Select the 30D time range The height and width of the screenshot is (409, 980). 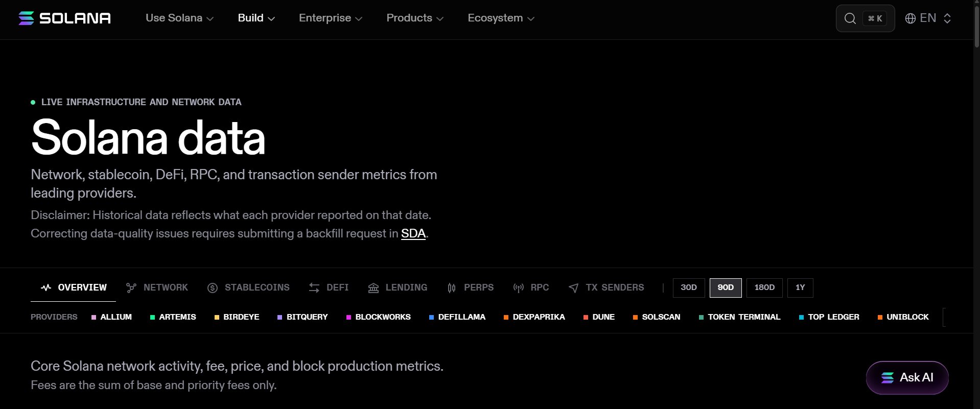[689, 287]
